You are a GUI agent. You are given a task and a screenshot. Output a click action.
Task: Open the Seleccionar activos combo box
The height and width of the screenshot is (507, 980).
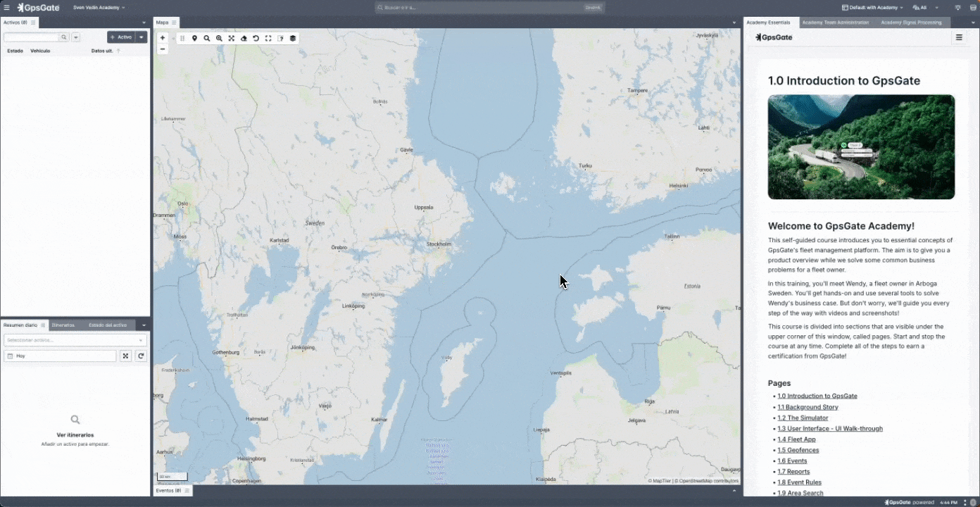pos(74,340)
